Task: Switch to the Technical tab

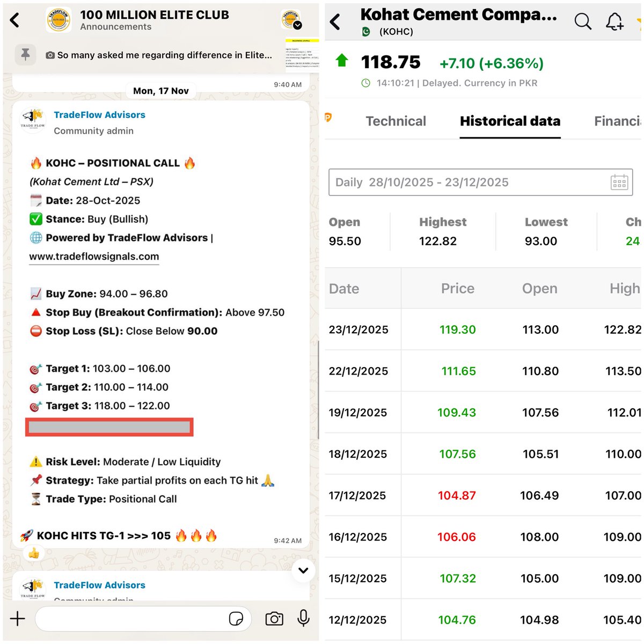Action: point(396,121)
